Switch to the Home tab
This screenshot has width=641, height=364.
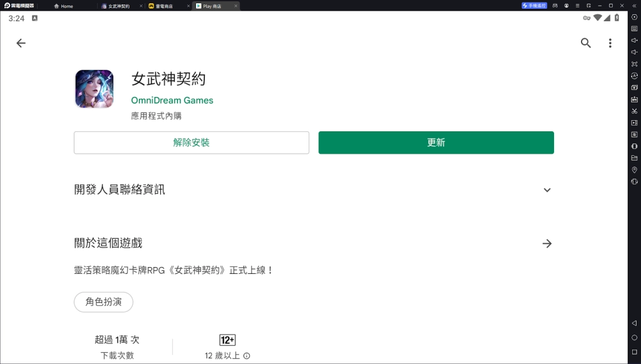(x=63, y=6)
